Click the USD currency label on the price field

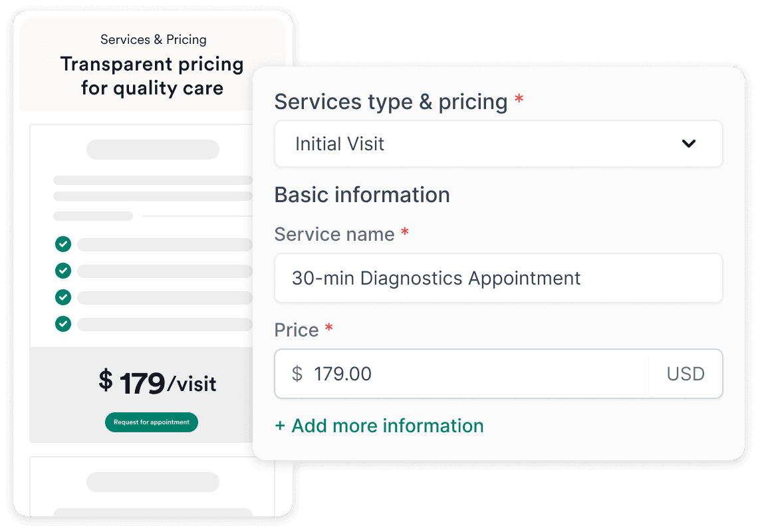click(x=685, y=374)
